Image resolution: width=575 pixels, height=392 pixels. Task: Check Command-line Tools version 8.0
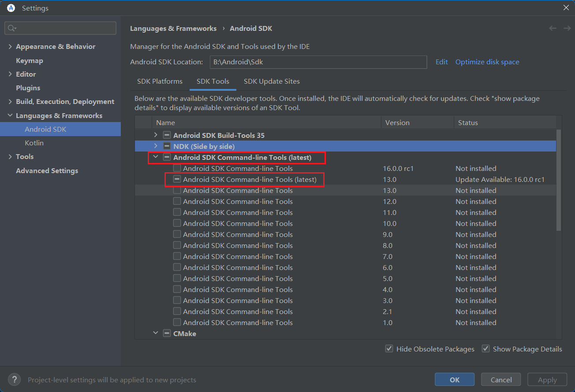click(x=177, y=245)
